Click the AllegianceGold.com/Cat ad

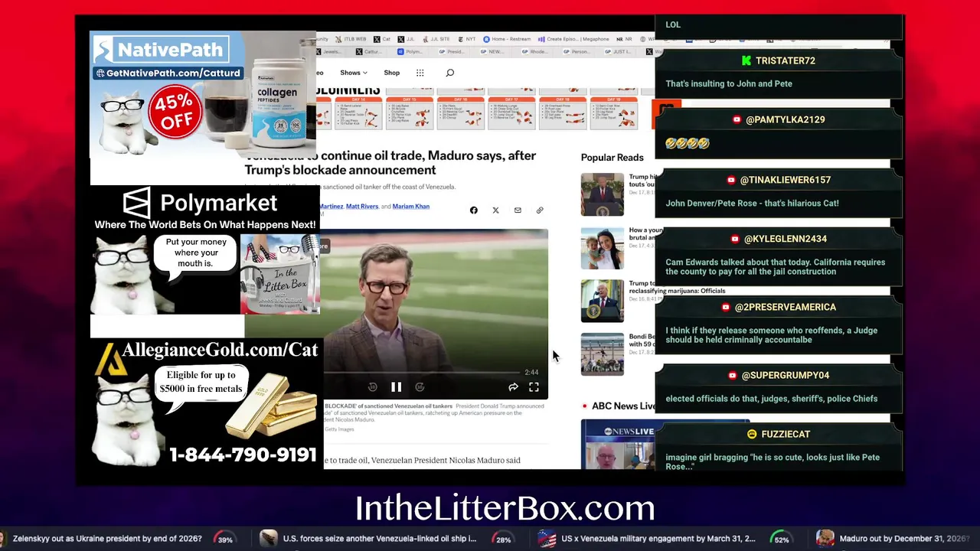[205, 403]
